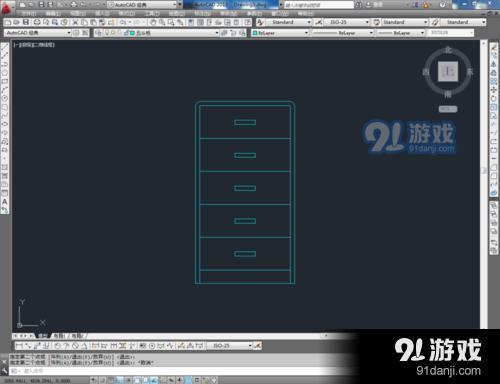Open the first menu in menu bar

[29, 14]
